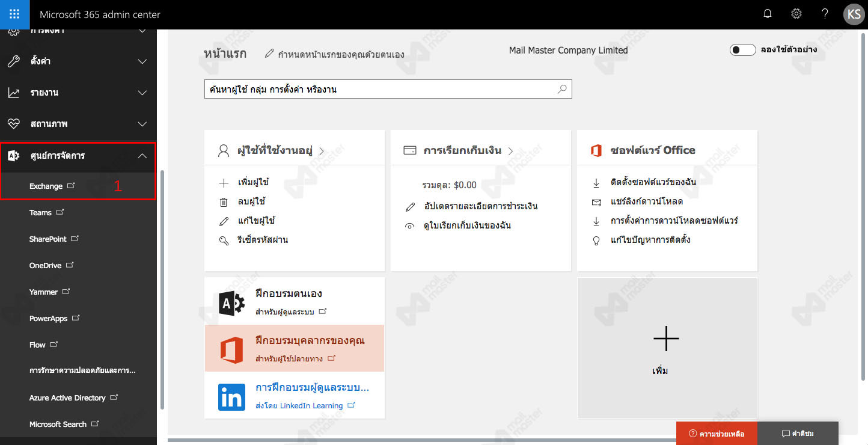Screen dimensions: 868x445
Task: Expand the รายงาน sidebar section chevron
Action: pos(142,93)
